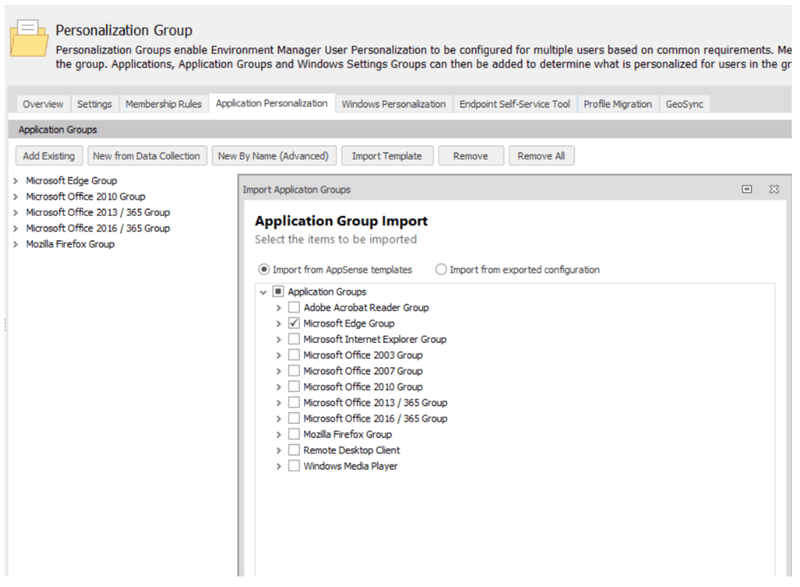The width and height of the screenshot is (800, 587).
Task: Click the Remove All button
Action: (x=541, y=156)
